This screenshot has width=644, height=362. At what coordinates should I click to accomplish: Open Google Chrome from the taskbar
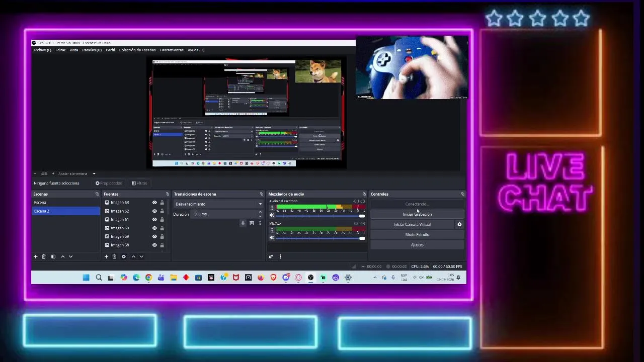click(148, 278)
